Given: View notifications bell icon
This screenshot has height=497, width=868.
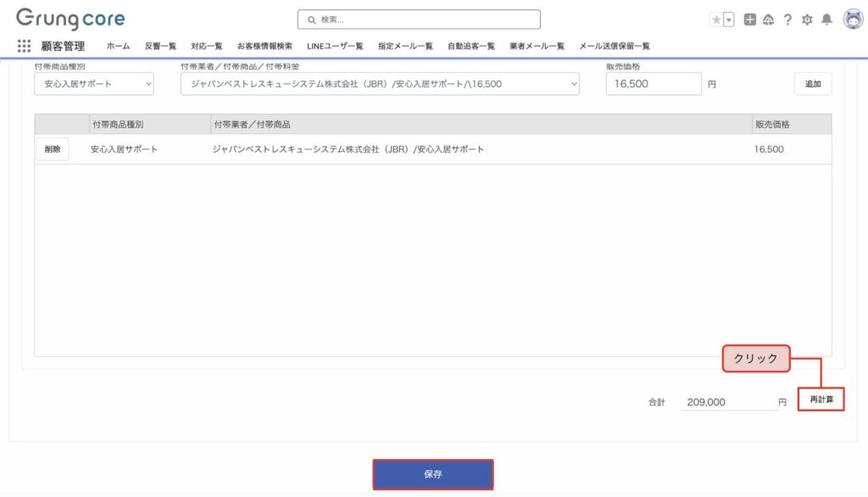Looking at the screenshot, I should (826, 20).
